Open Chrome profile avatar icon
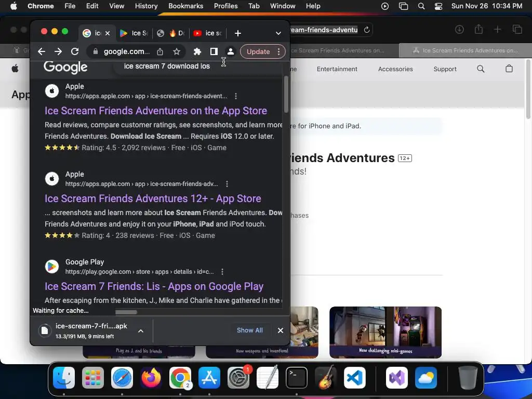Image resolution: width=532 pixels, height=399 pixels. 230,51
